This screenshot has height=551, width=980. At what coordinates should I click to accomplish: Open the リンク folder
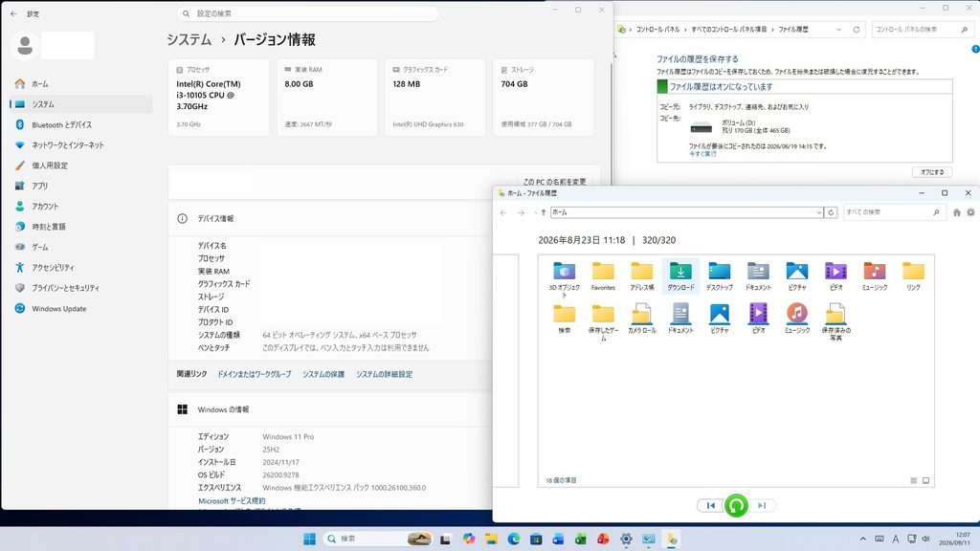coord(913,276)
